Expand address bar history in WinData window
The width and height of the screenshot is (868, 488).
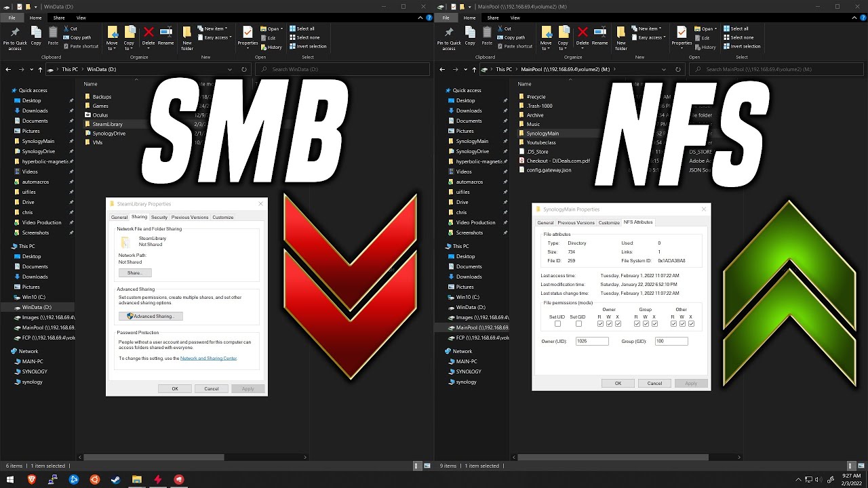pyautogui.click(x=231, y=69)
